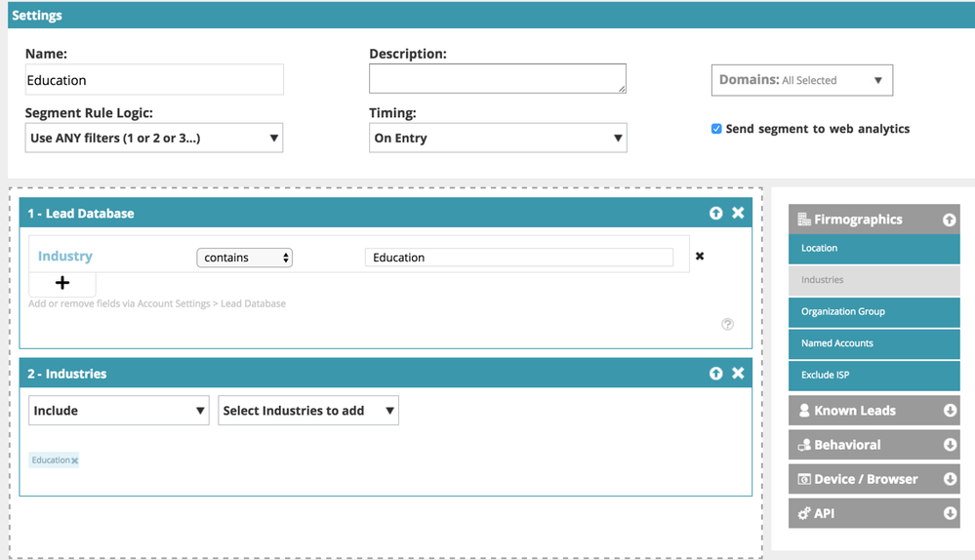Move Industries filter up with arrow icon
Screen dimensions: 975x560
tap(715, 374)
